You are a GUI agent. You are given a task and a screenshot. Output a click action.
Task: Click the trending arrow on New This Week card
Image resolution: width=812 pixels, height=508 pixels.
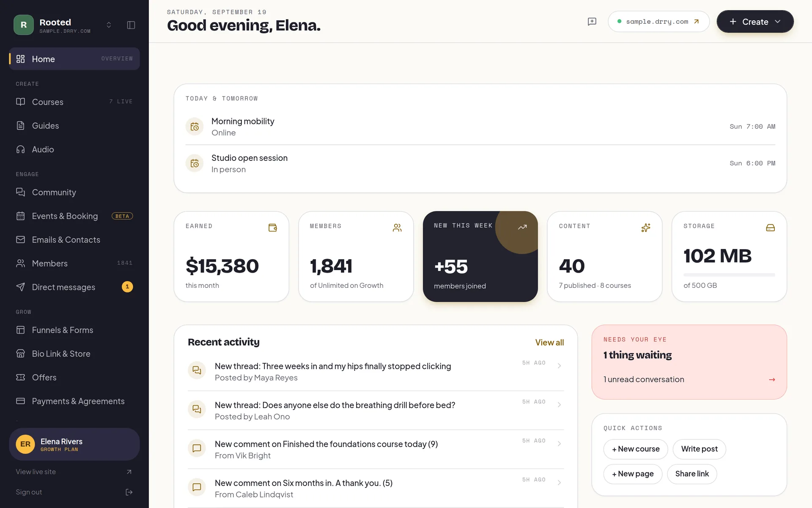[x=522, y=227]
